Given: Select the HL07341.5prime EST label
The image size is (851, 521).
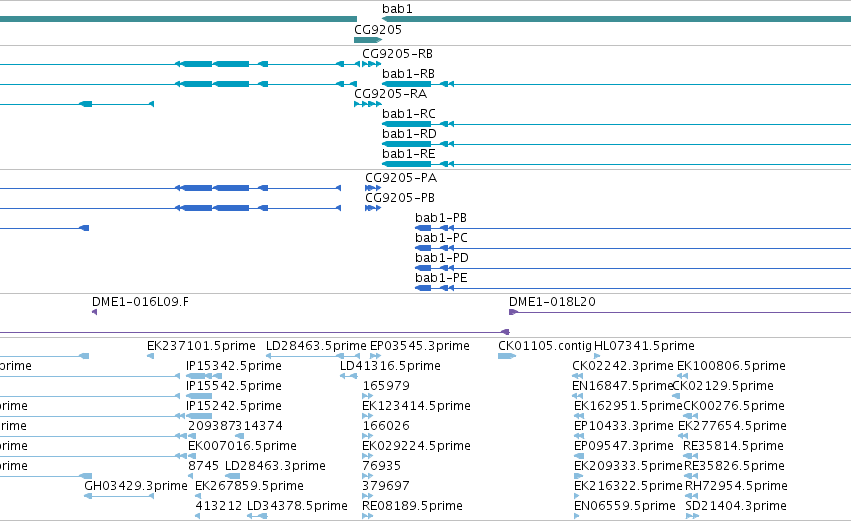Looking at the screenshot, I should click(644, 346).
